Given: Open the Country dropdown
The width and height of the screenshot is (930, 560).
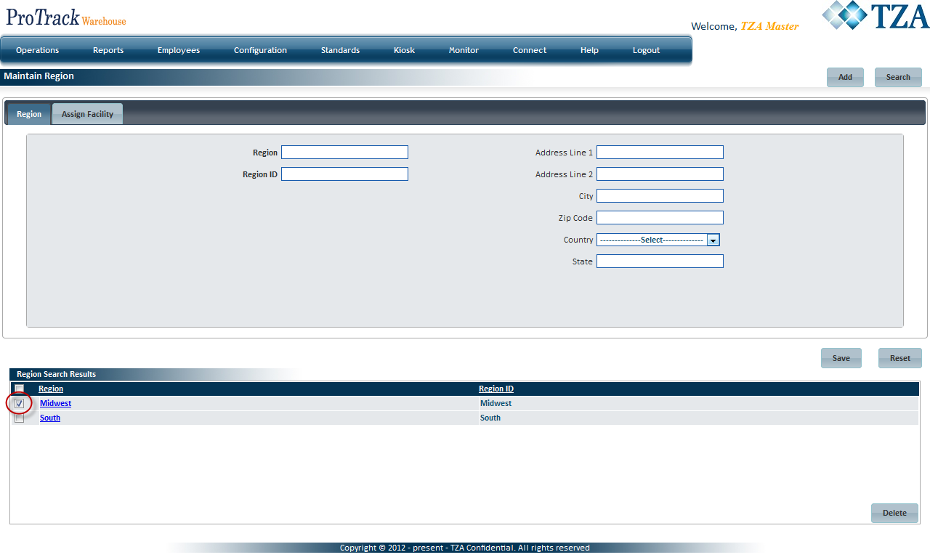Looking at the screenshot, I should (713, 240).
